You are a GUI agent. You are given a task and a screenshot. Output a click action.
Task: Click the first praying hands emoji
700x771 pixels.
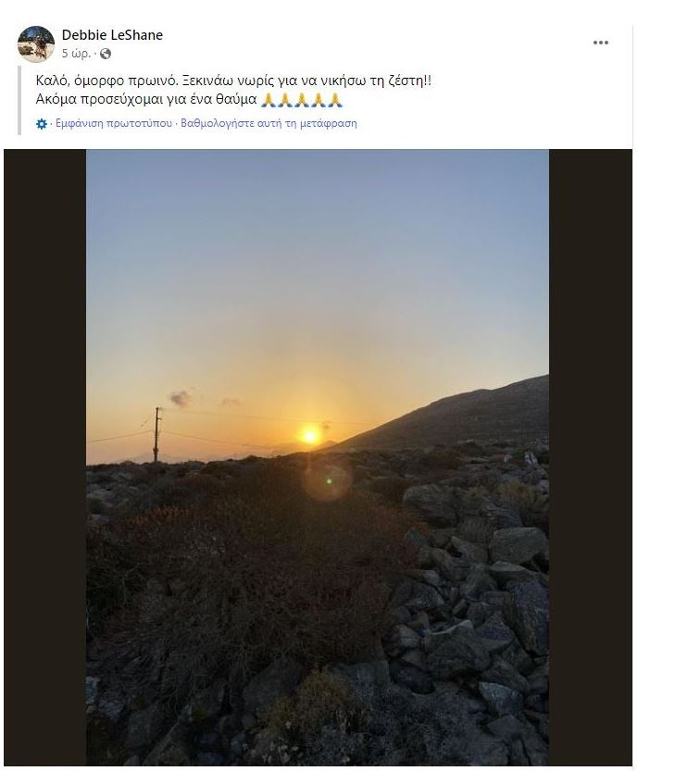[269, 99]
